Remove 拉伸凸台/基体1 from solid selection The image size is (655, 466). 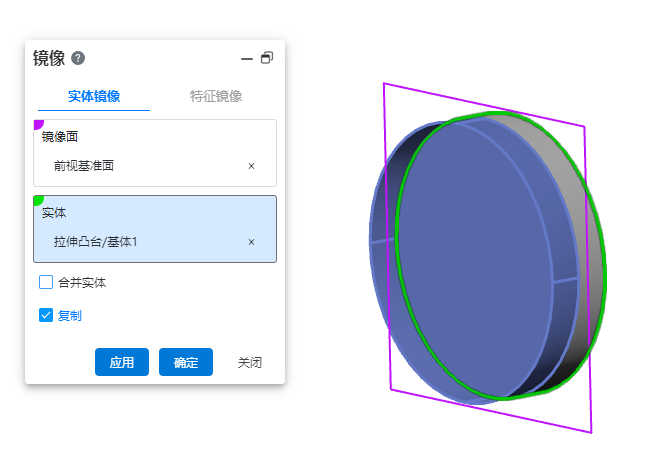coord(251,242)
